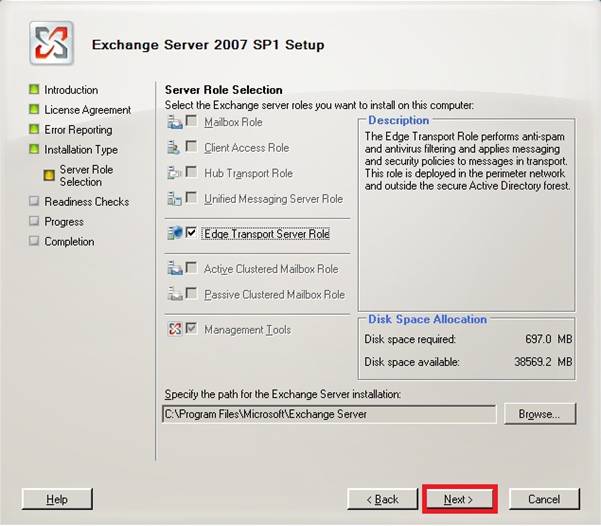Toggle the Client Access Role checkbox
The width and height of the screenshot is (601, 526).
pyautogui.click(x=191, y=146)
